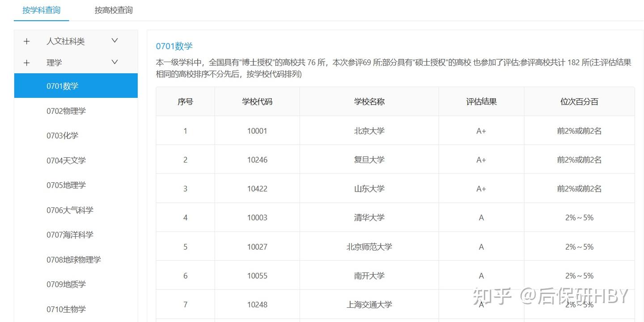Open the 人文社科类 category
Screen dimensions: 644x322
(65, 41)
